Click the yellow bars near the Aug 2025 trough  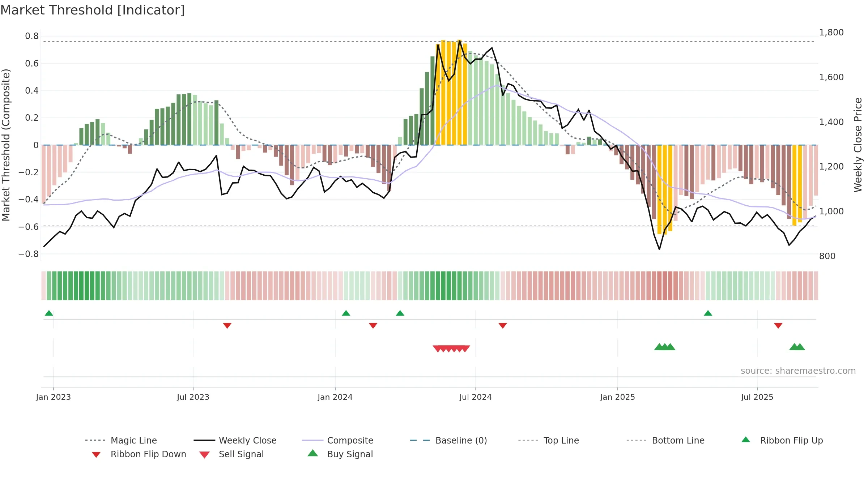pos(797,185)
